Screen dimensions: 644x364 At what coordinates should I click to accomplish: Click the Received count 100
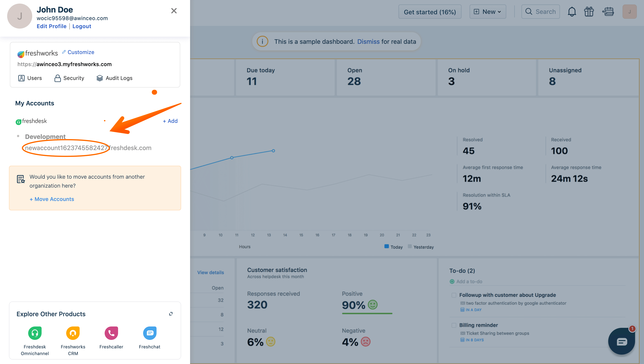click(559, 151)
